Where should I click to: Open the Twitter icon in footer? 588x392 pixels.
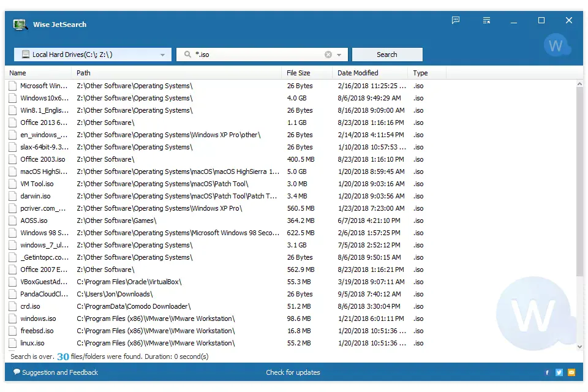click(x=559, y=372)
